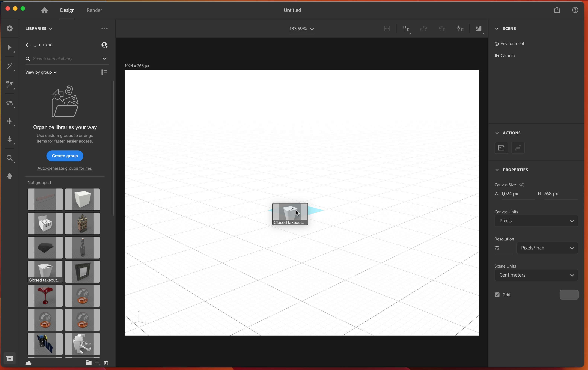Viewport: 588px width, 370px height.
Task: Switch to the Render tab
Action: click(94, 10)
